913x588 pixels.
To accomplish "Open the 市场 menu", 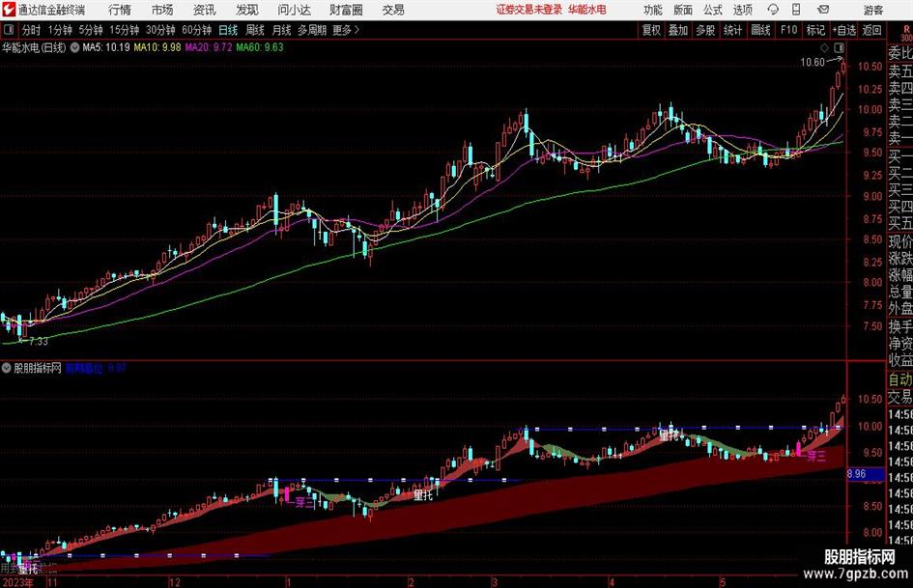I will 162,10.
